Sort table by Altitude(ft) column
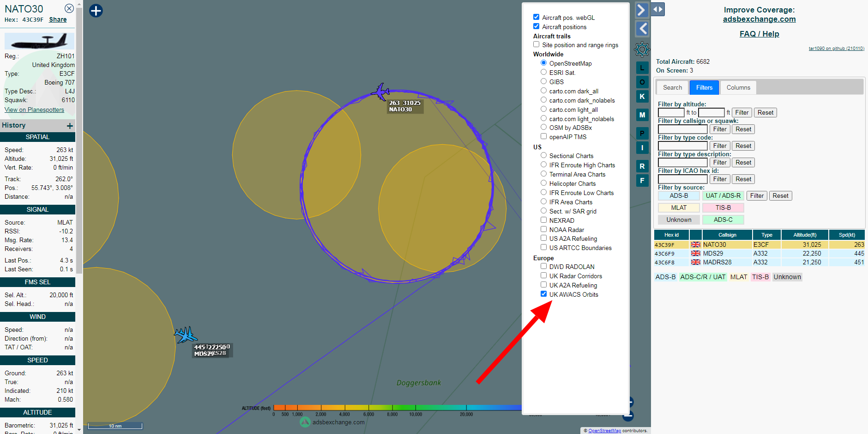The height and width of the screenshot is (434, 868). 805,235
